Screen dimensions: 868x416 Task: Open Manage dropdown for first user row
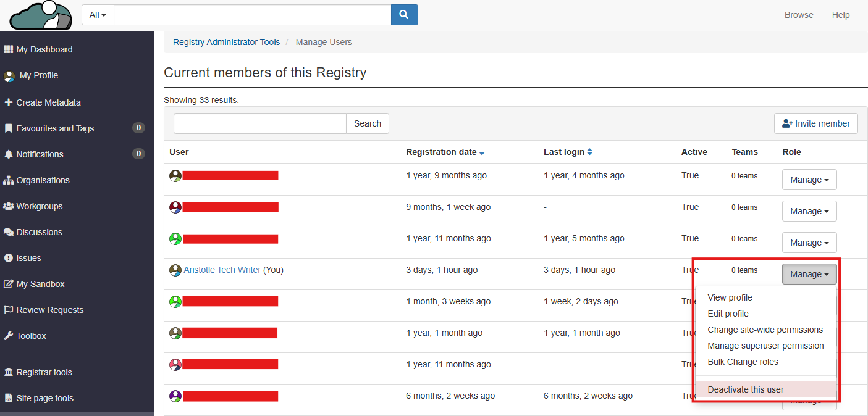809,180
